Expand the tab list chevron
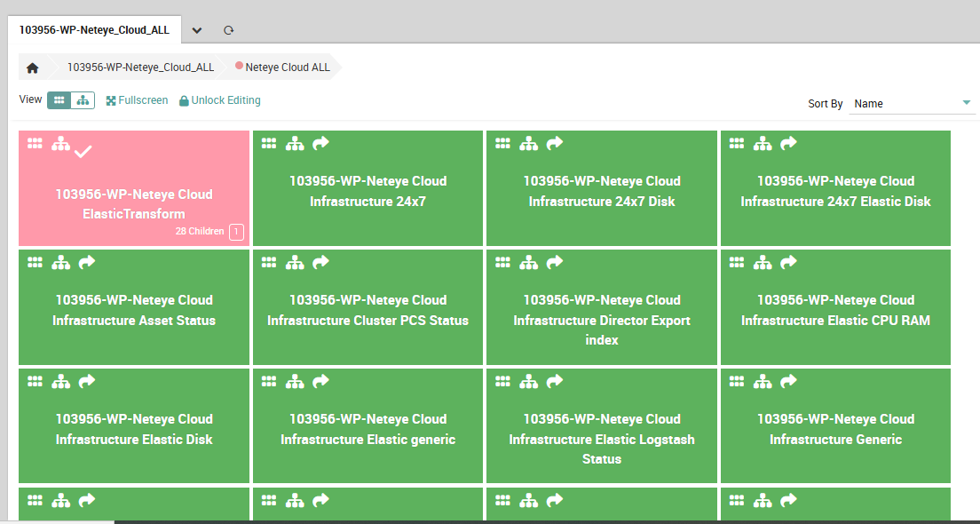 click(x=197, y=30)
